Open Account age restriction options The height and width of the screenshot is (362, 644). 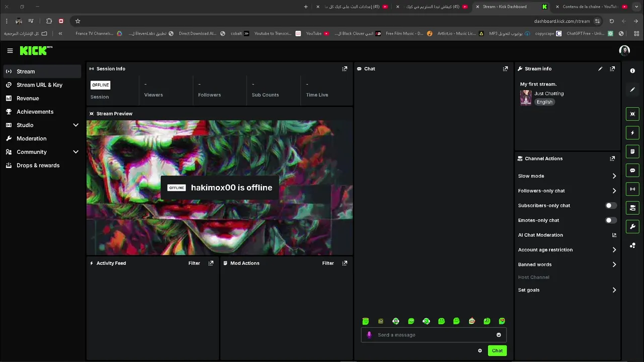[x=567, y=250]
